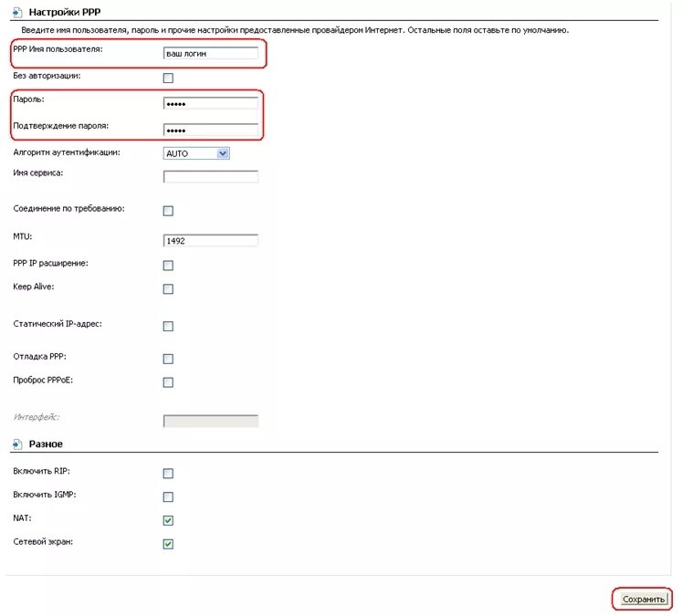The image size is (682, 616).
Task: Click the MTU field showing 1492
Action: tap(211, 240)
